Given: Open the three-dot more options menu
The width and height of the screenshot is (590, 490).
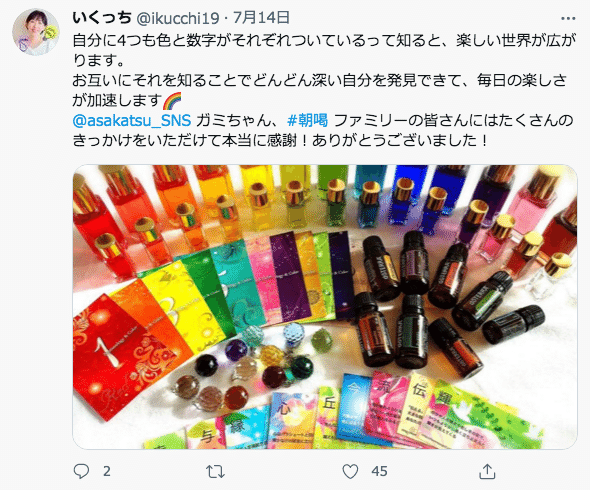Looking at the screenshot, I should 568,18.
